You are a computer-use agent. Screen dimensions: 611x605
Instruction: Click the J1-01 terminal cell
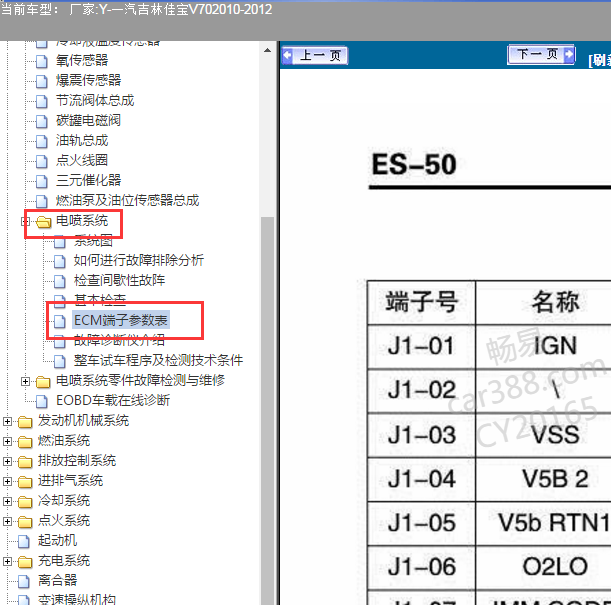click(421, 347)
